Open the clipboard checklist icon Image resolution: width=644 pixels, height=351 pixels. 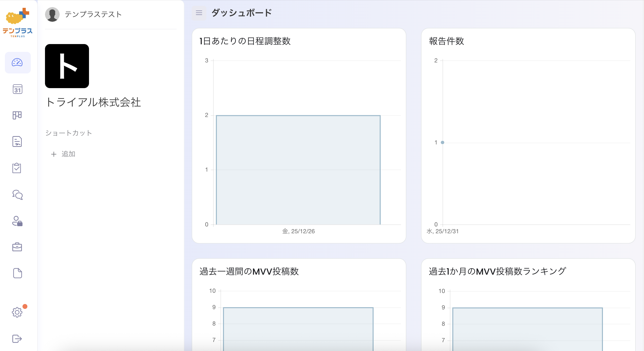17,168
